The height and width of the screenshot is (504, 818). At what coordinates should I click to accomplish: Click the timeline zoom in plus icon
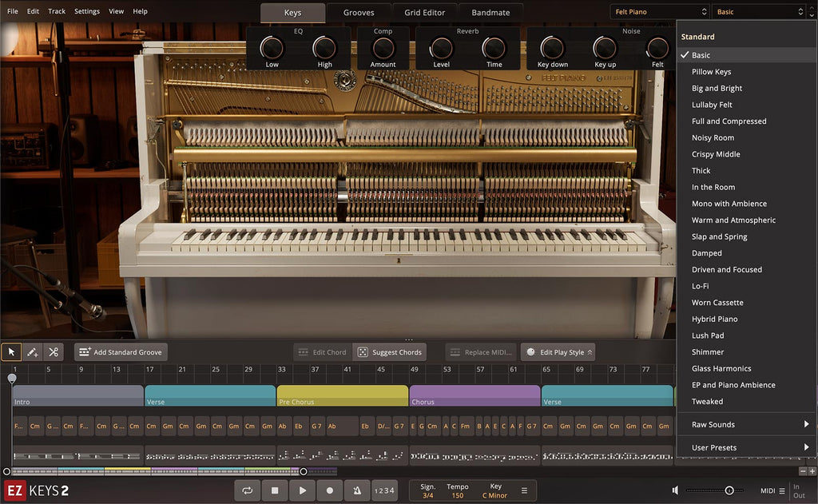click(x=812, y=471)
